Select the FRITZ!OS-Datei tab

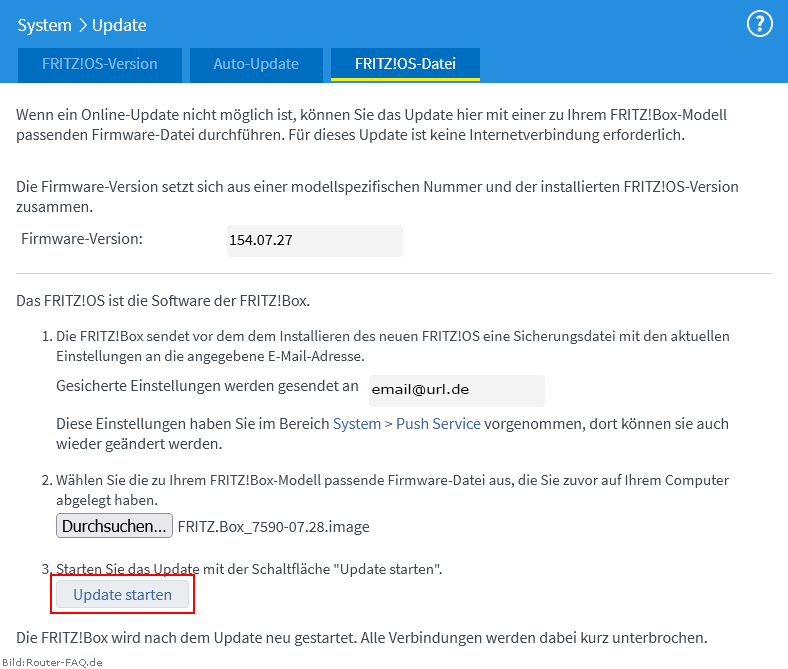point(405,64)
